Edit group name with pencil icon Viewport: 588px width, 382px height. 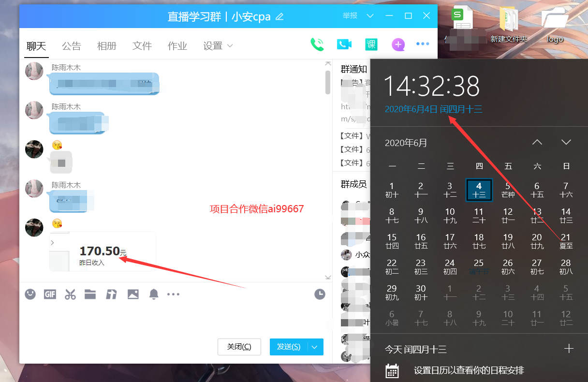click(279, 16)
